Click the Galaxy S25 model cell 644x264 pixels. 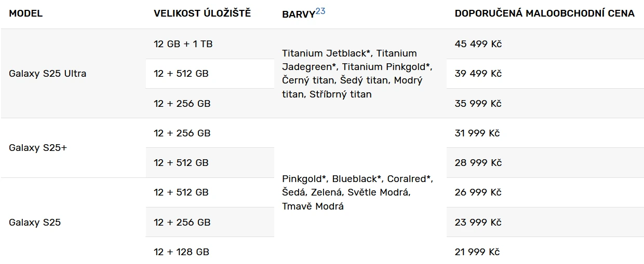(x=35, y=223)
